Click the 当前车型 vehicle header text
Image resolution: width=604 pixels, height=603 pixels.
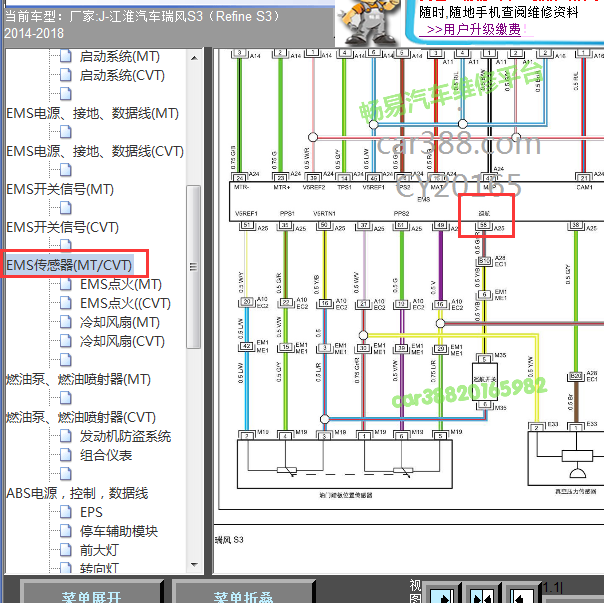tap(143, 25)
